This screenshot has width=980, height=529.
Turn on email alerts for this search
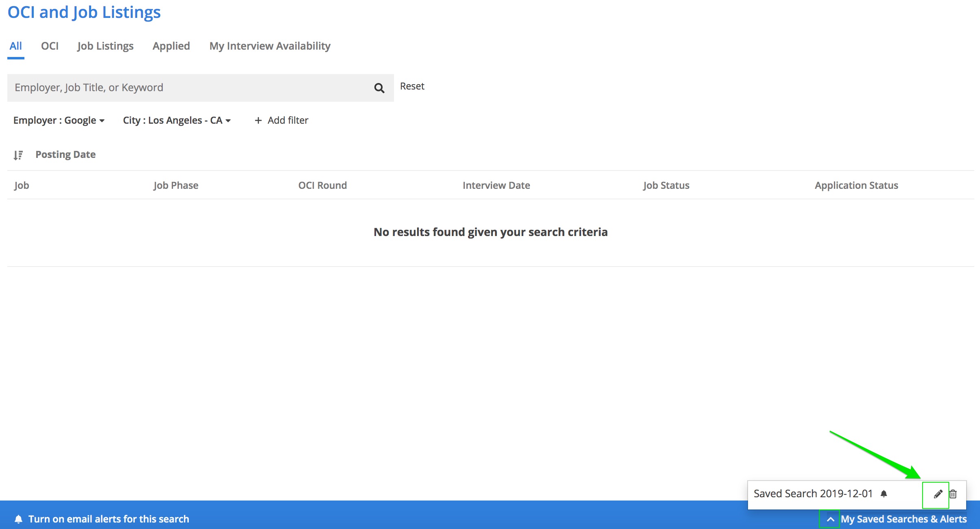click(109, 519)
